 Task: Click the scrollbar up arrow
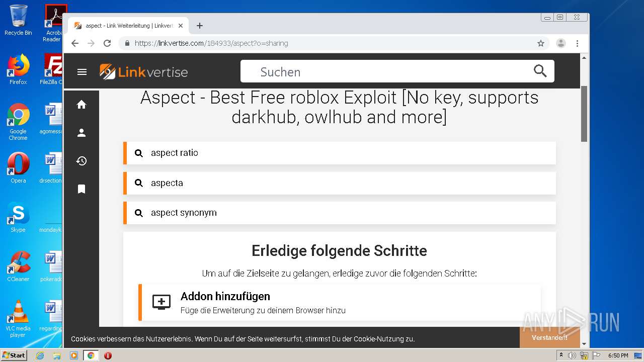[584, 58]
